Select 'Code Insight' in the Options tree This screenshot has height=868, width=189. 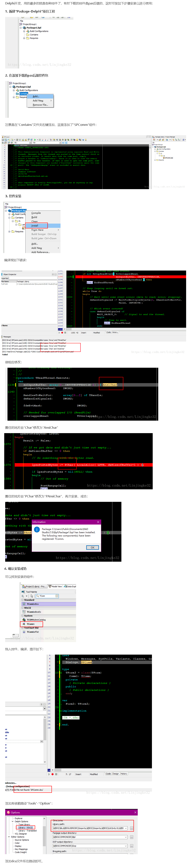pos(21,852)
